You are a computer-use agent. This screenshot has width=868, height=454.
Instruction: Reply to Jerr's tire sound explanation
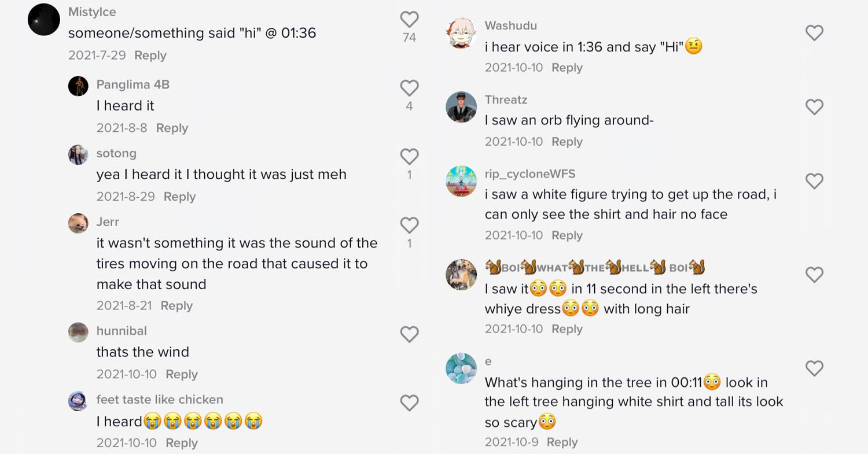[176, 305]
